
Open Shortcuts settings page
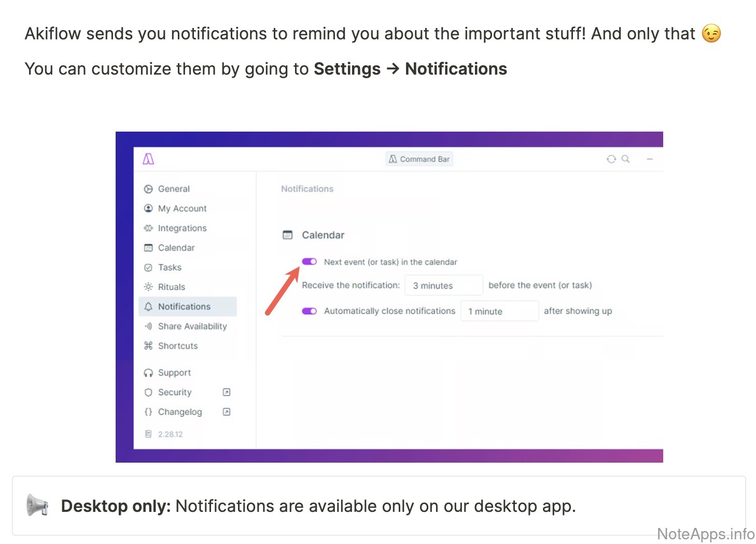pos(178,346)
